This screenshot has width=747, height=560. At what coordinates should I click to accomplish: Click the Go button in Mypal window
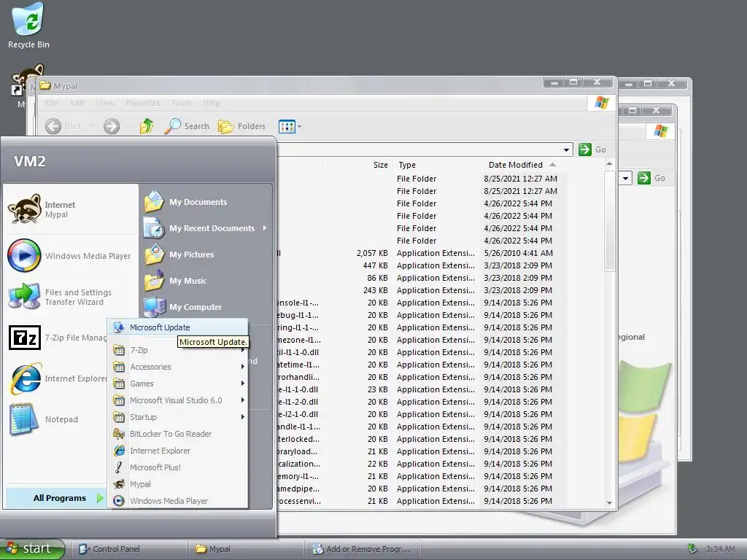pyautogui.click(x=592, y=149)
